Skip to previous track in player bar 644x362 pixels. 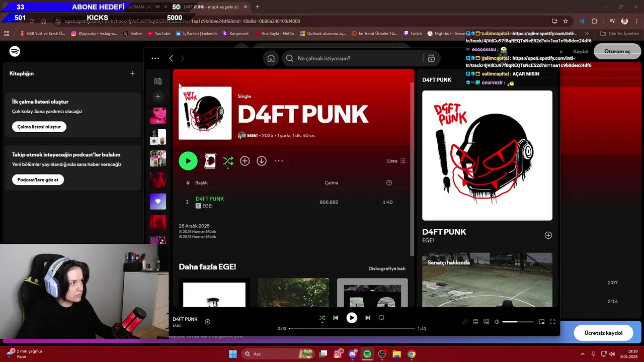(336, 318)
